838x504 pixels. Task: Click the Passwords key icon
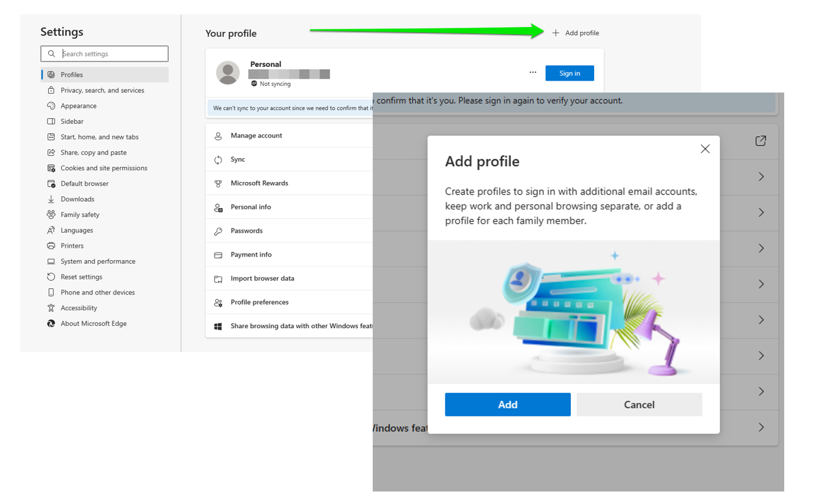(x=218, y=231)
